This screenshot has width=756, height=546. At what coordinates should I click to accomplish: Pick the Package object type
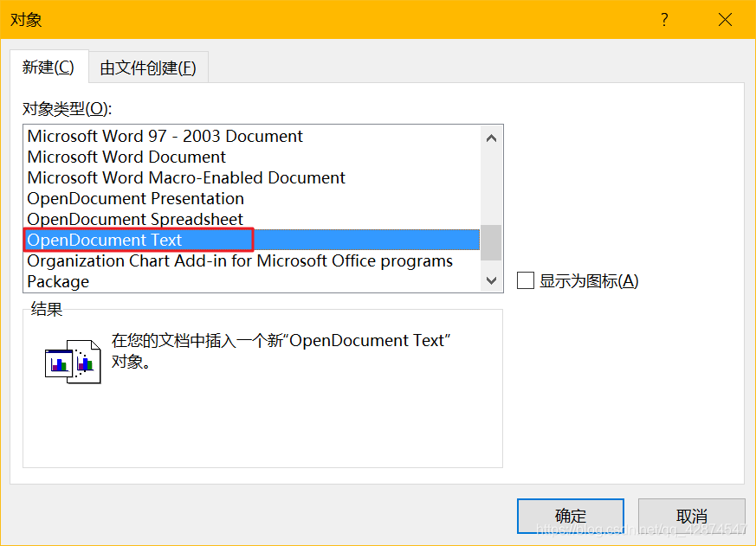pyautogui.click(x=252, y=281)
